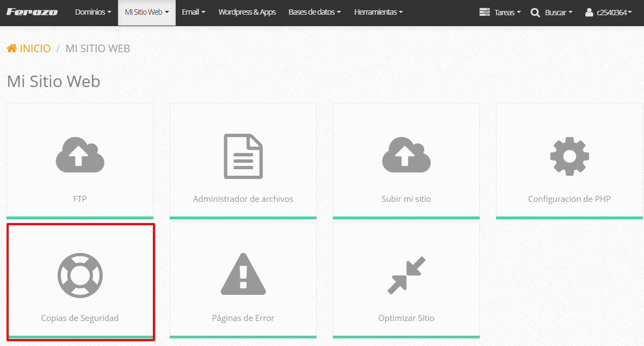Select the FTP label
Screen dimensions: 644x346
80,199
